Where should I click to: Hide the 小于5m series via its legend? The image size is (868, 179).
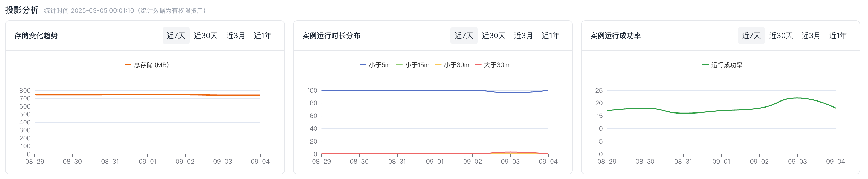click(375, 65)
